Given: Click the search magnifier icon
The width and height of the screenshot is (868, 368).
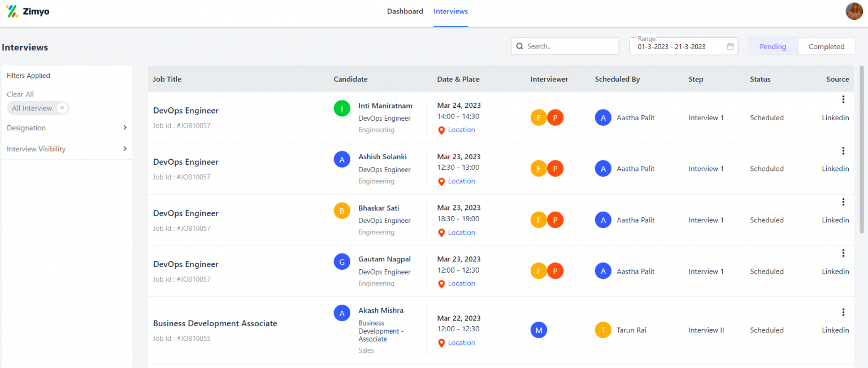Looking at the screenshot, I should [520, 46].
